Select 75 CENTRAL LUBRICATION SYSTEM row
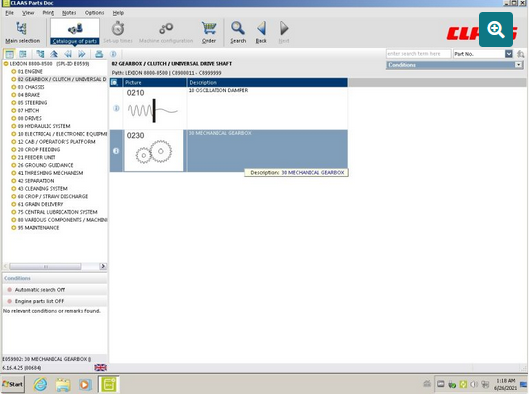This screenshot has height=394, width=529. click(57, 212)
